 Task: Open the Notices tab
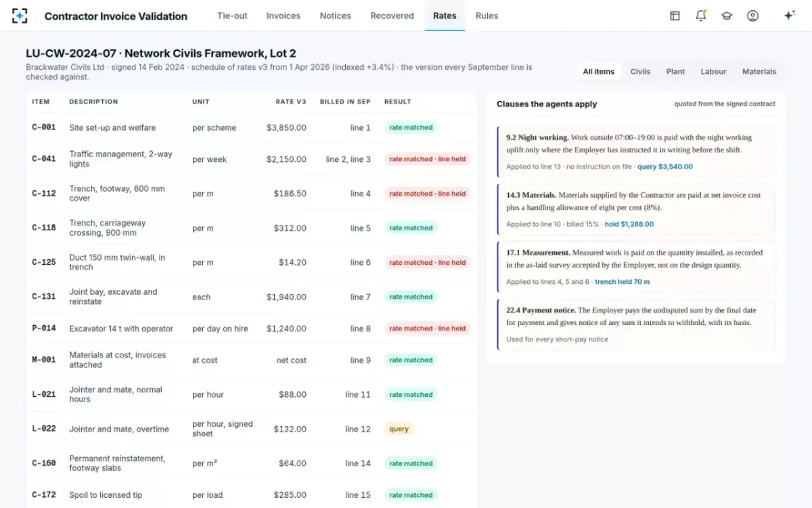tap(336, 16)
